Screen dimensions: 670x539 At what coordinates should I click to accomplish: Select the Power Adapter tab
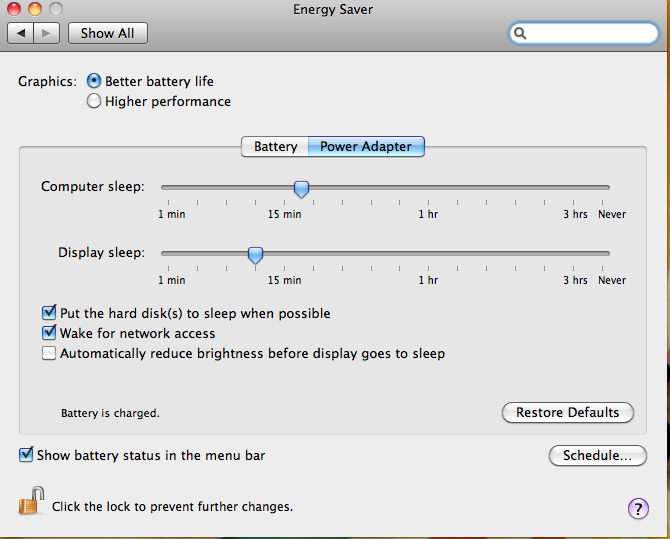[x=366, y=147]
